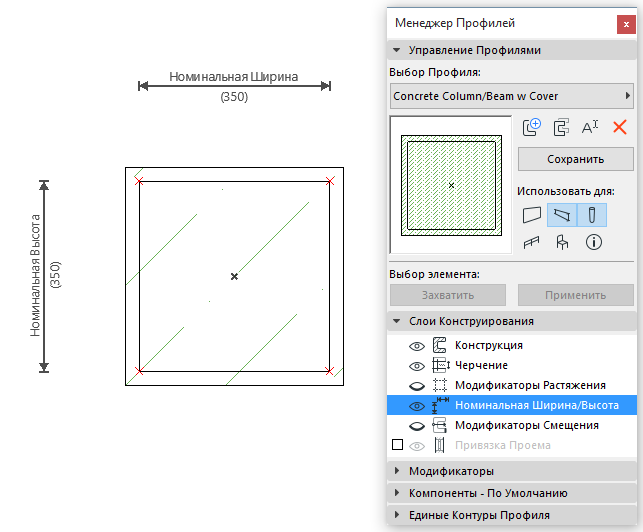Viewport: 643px width, 532px height.
Task: Click the Сохранить button
Action: point(576,159)
